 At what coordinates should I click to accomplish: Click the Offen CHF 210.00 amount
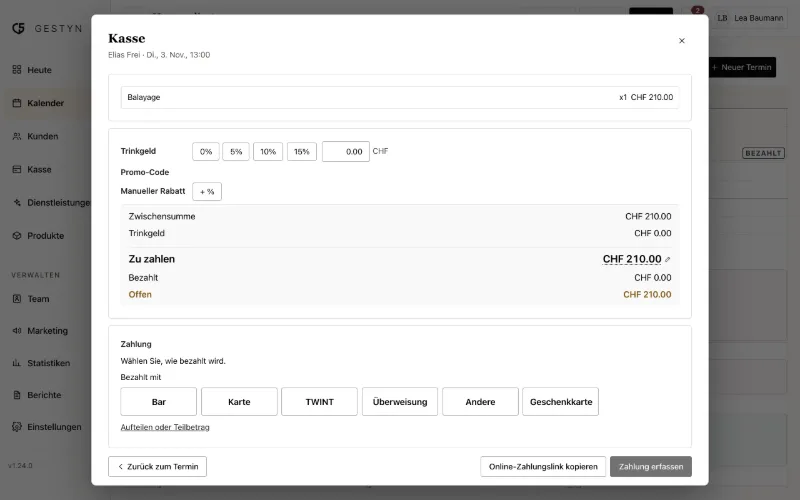click(x=647, y=294)
